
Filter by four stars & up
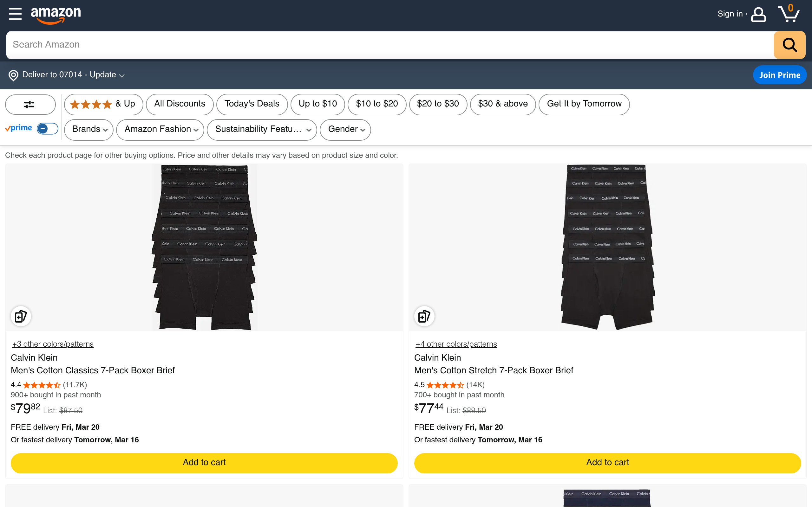(103, 104)
